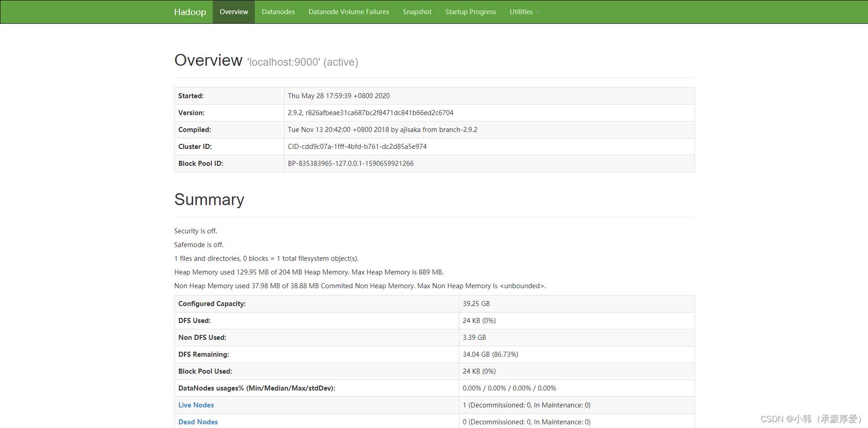Select the Block Pool Used 24 KB value
Viewport: 868px width, 428px height.
coord(479,371)
